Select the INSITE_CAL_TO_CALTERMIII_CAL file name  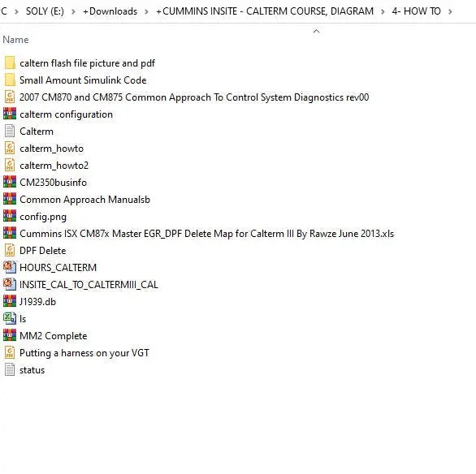(x=89, y=285)
